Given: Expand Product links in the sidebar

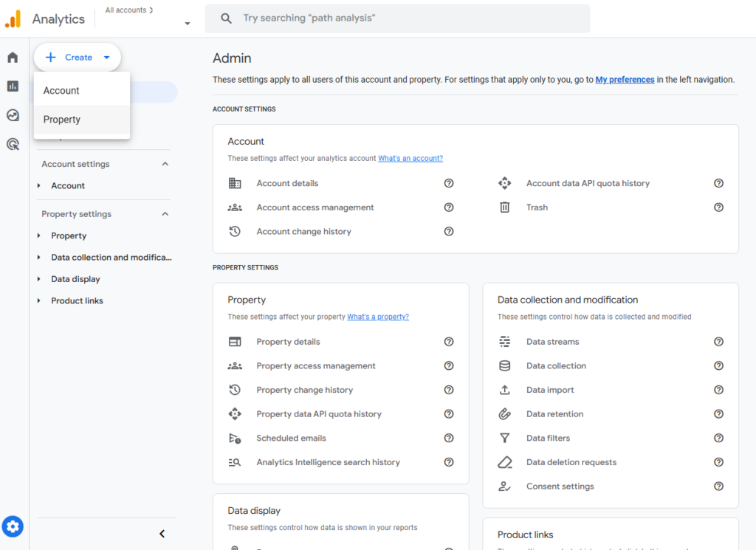Looking at the screenshot, I should pos(39,300).
